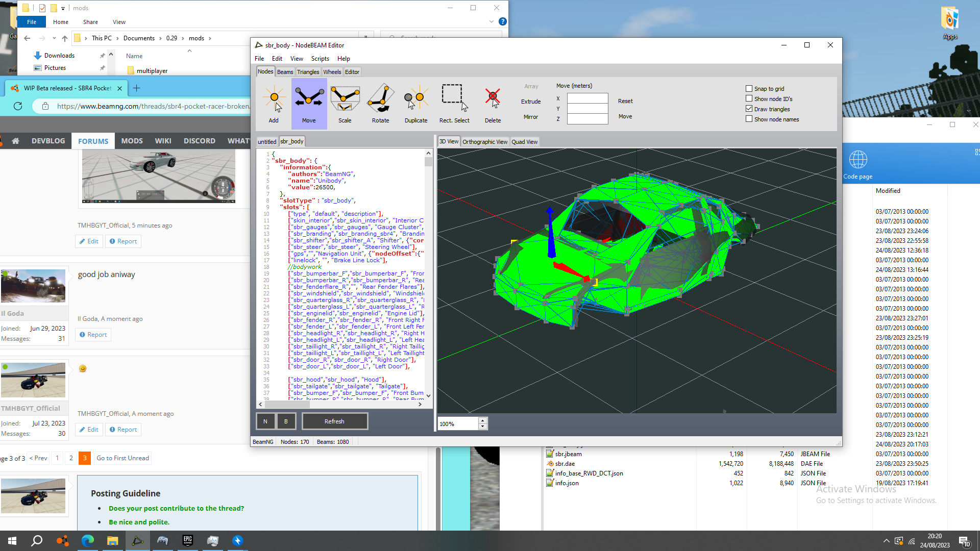Enable Show node ID's checkbox
Viewport: 980px width, 551px height.
pos(749,98)
